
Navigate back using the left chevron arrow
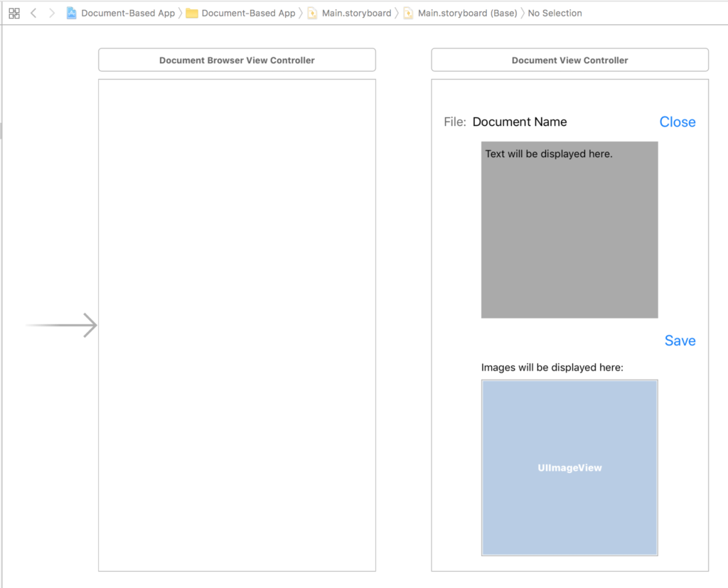pos(33,13)
